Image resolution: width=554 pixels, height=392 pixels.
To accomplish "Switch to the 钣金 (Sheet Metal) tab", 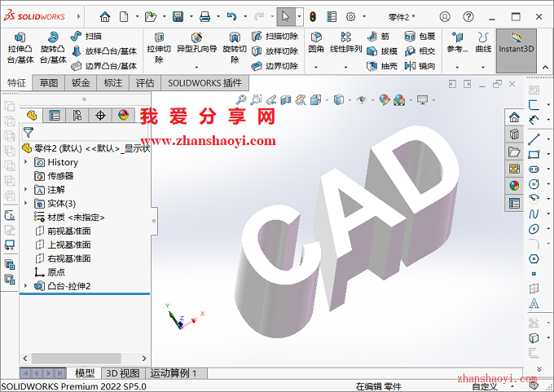I will click(x=81, y=82).
